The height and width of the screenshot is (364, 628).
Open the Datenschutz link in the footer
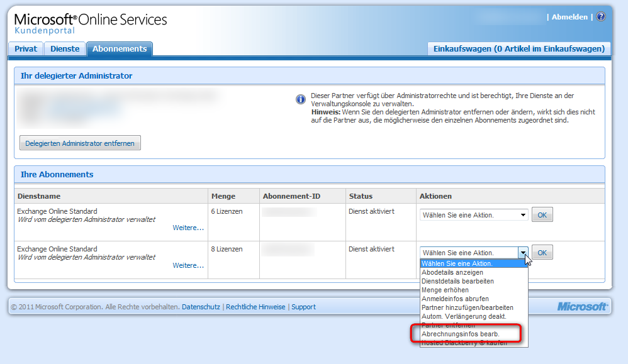click(x=201, y=307)
